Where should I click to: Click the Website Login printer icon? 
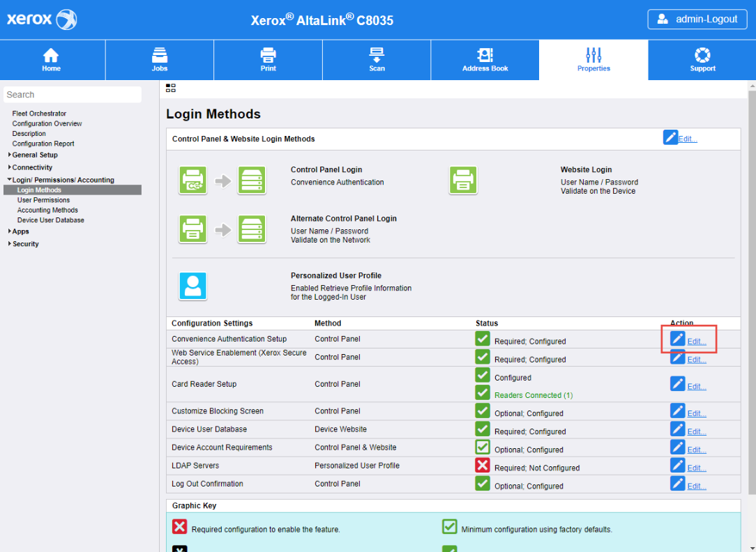pos(463,180)
